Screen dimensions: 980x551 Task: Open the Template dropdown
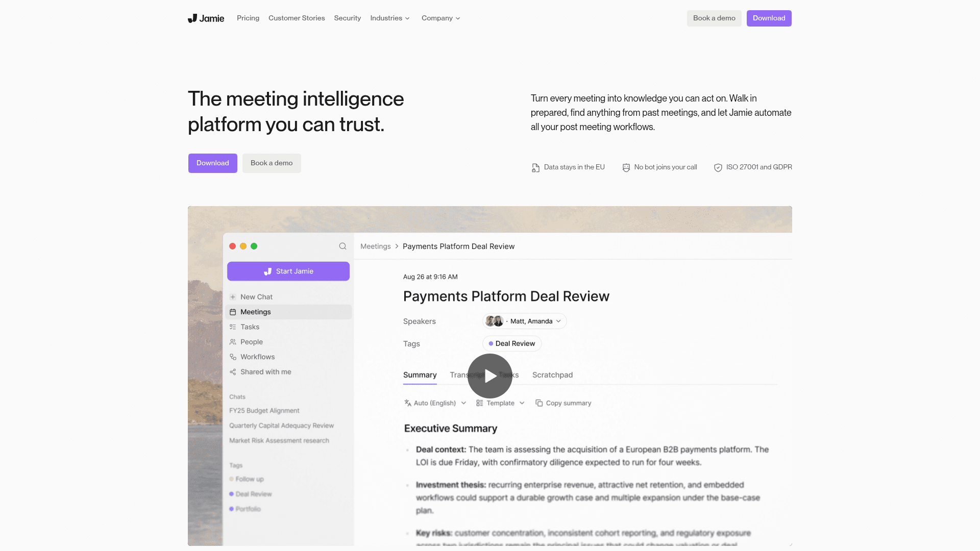pyautogui.click(x=500, y=403)
